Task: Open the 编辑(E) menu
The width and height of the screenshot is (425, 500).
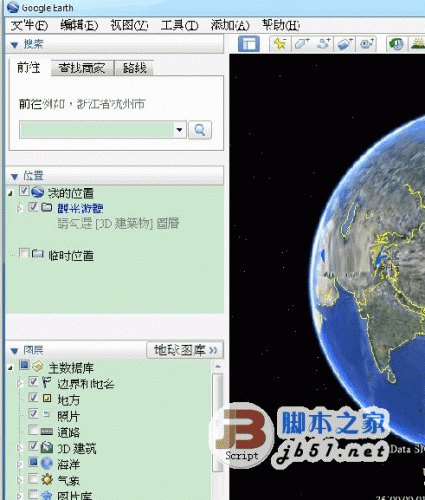Action: 79,25
